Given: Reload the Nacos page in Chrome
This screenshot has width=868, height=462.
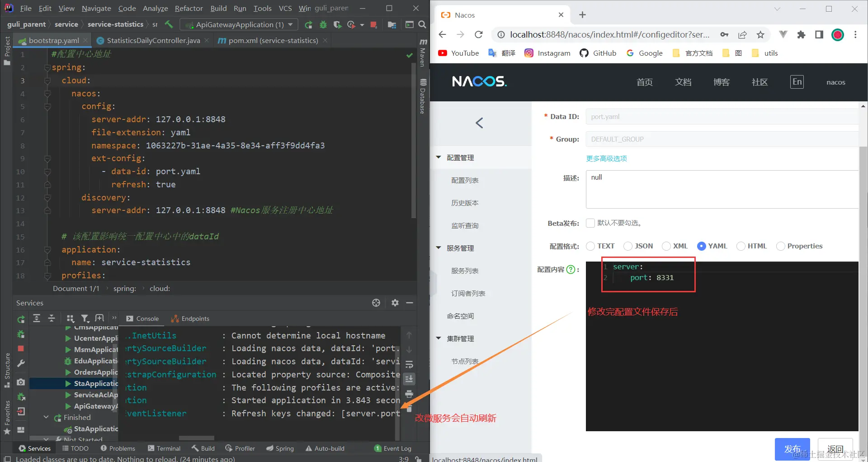Looking at the screenshot, I should click(479, 34).
